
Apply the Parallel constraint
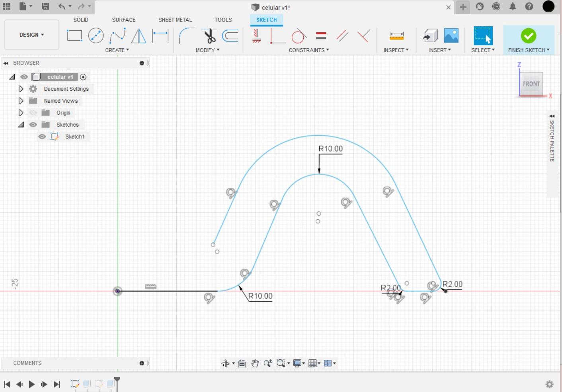[x=342, y=36]
